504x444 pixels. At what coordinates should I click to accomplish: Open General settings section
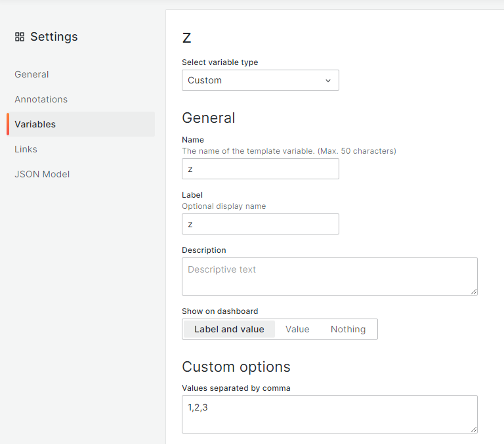tap(31, 74)
